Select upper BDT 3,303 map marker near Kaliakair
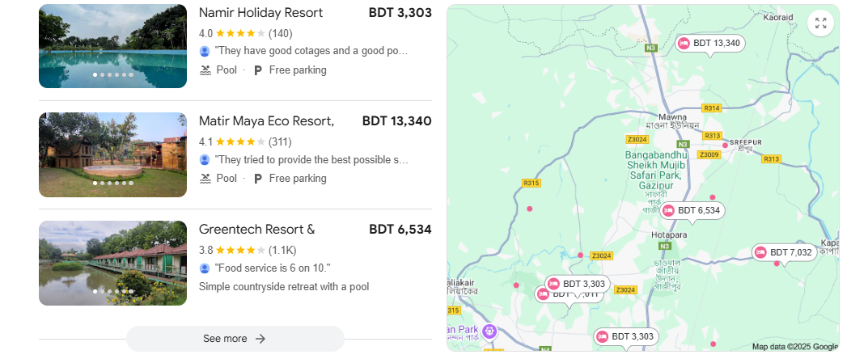Viewport: 868px width, 363px height. point(578,284)
